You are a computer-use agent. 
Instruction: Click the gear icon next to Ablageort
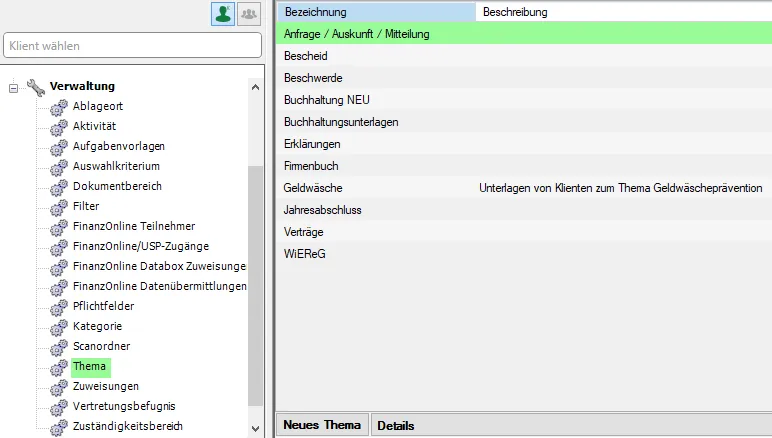tap(59, 107)
